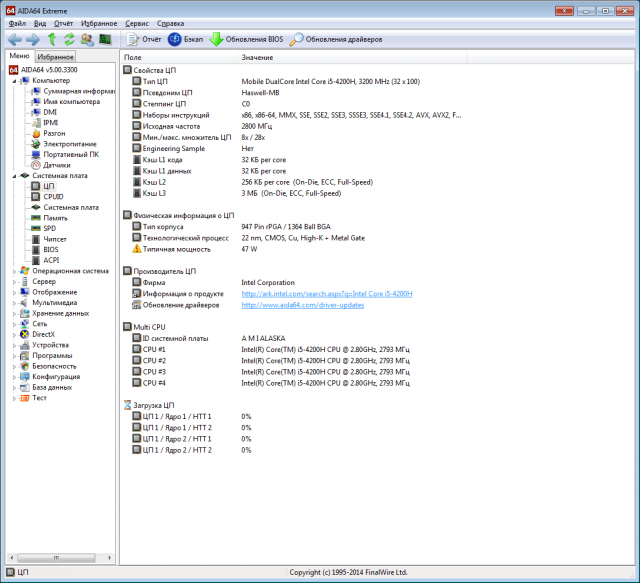The width and height of the screenshot is (640, 583).
Task: Open the ark.intel.com product info link
Action: point(327,294)
